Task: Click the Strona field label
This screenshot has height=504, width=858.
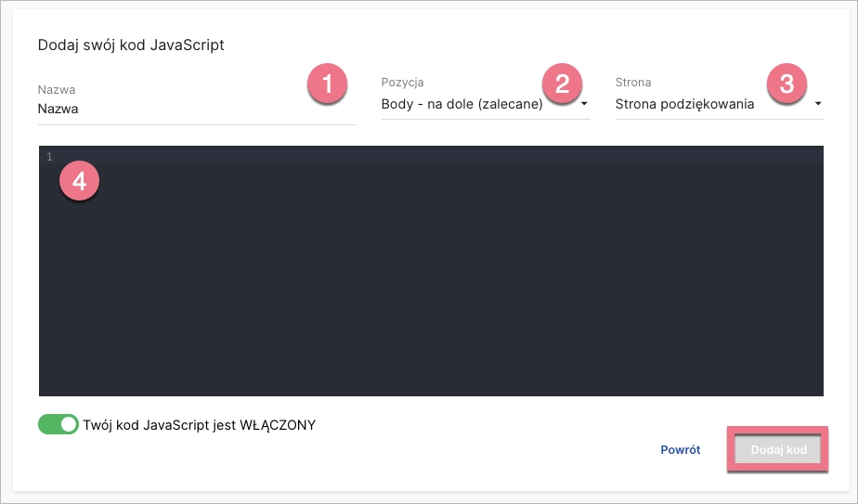Action: tap(633, 83)
